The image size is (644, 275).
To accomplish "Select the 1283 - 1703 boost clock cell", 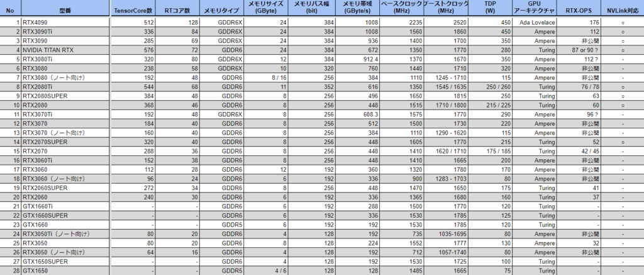I will (x=446, y=179).
